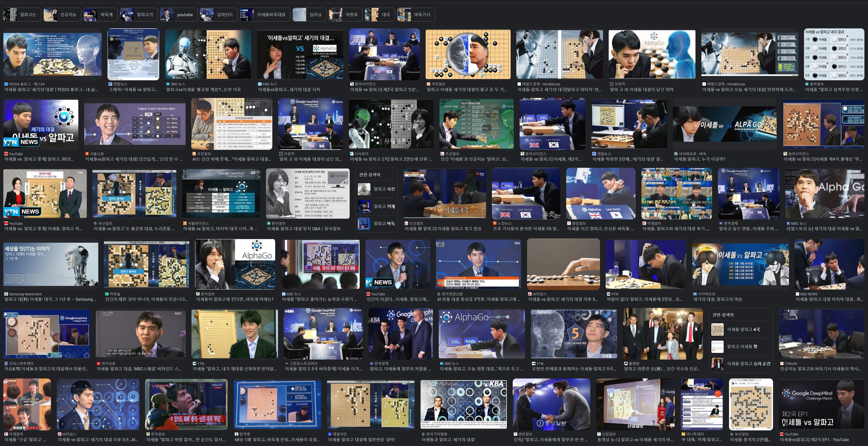Open related search 알파고 사진
This screenshot has height=446, width=868.
376,189
